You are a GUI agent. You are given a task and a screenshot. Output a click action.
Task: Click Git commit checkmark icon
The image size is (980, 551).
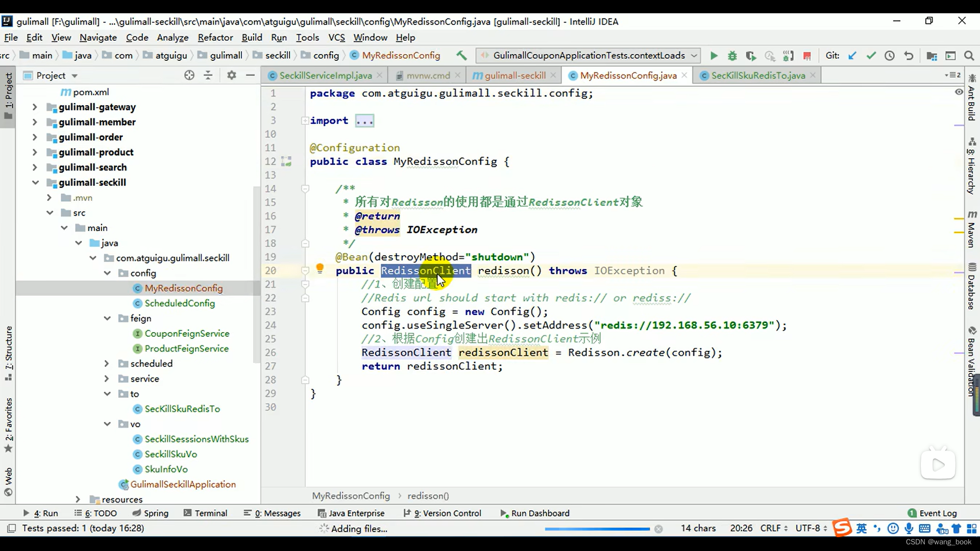pyautogui.click(x=871, y=56)
